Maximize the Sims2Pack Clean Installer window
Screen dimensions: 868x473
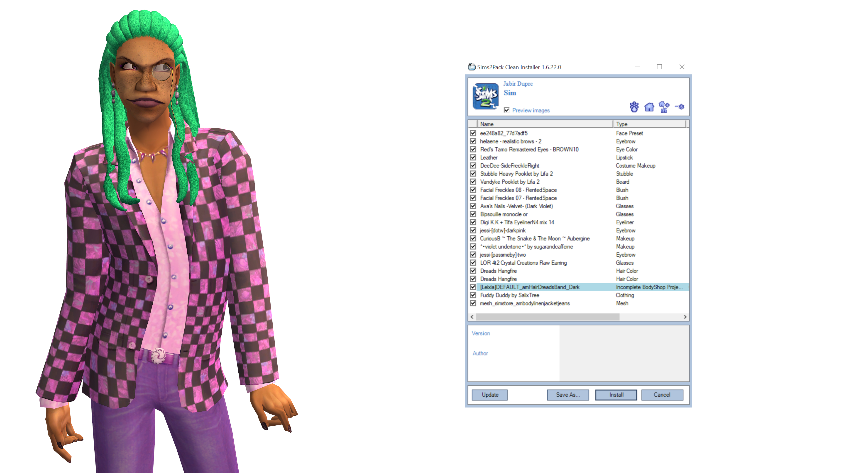659,67
